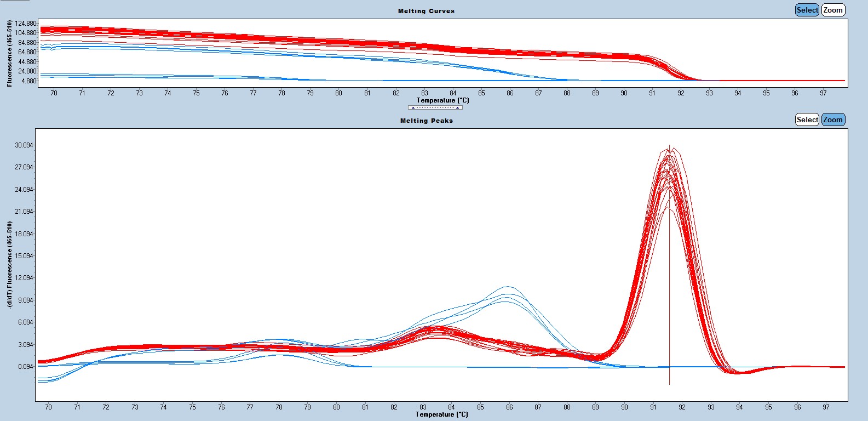868x421 pixels.
Task: Click left arrow on chart splitter bar
Action: [x=413, y=107]
